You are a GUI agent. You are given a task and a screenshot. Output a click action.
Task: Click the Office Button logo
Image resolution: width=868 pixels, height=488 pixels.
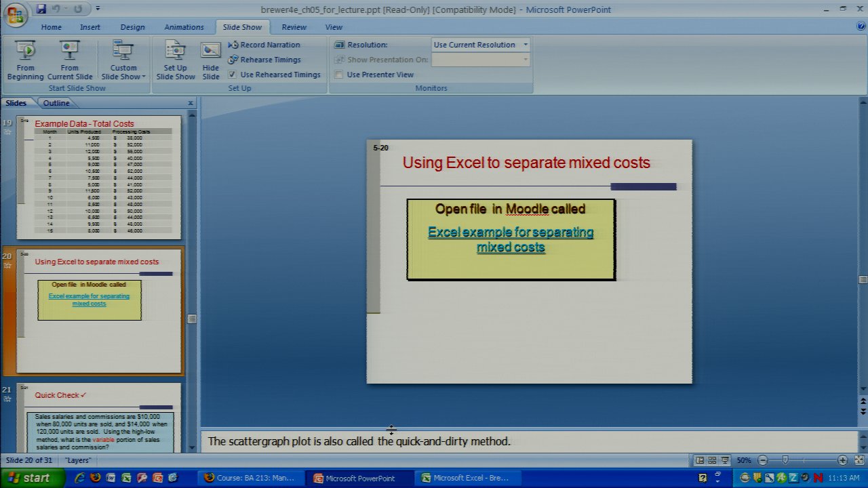point(15,14)
